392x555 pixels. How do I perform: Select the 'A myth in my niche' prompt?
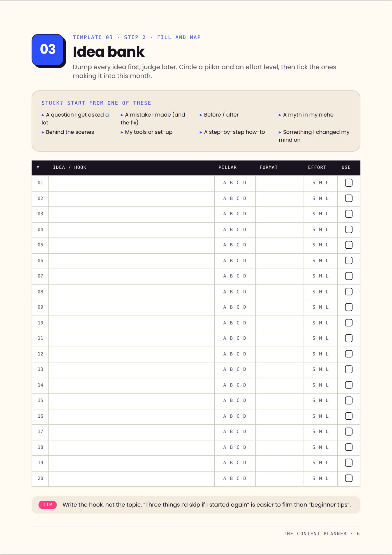coord(306,115)
